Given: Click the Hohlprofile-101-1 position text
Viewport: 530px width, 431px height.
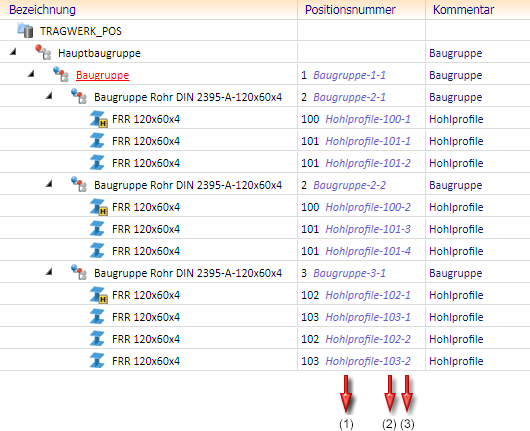Looking at the screenshot, I should pyautogui.click(x=368, y=141).
